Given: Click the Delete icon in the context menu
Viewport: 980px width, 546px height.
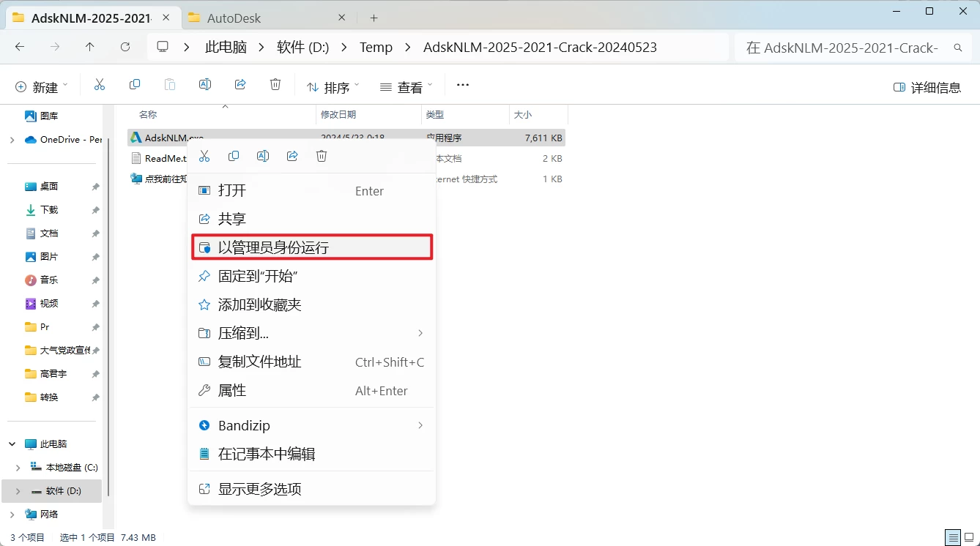Looking at the screenshot, I should pos(322,156).
